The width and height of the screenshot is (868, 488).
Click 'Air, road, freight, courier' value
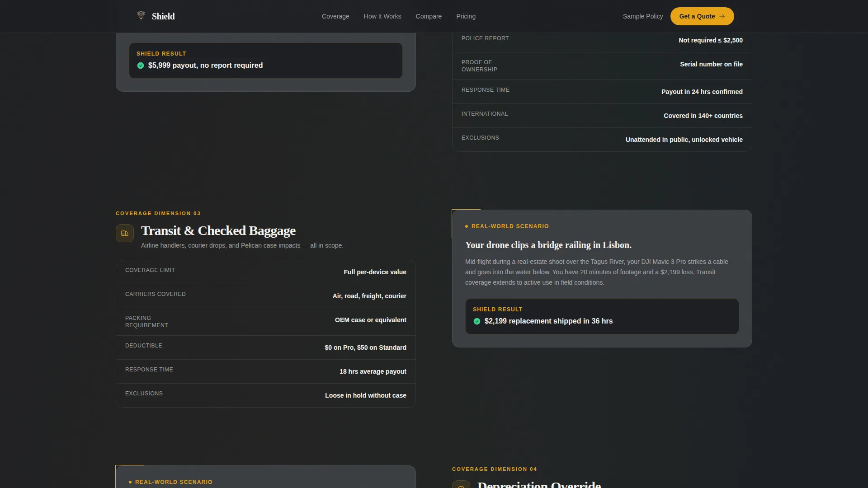(369, 296)
